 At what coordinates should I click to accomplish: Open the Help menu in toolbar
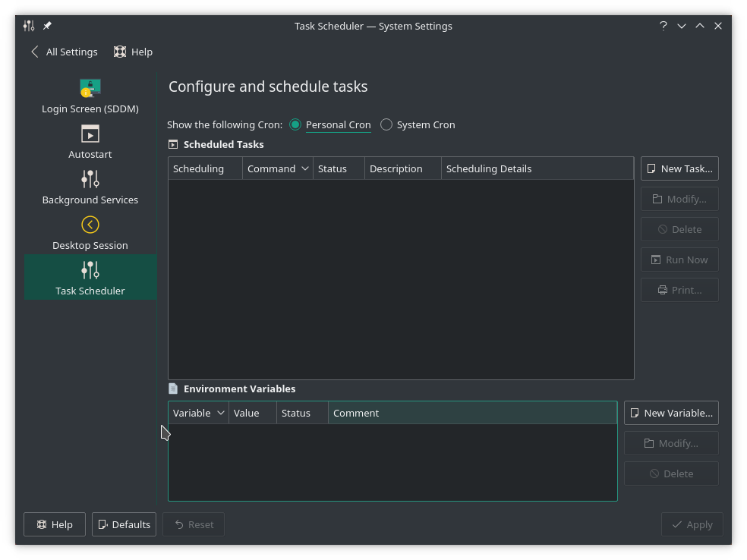pos(133,52)
